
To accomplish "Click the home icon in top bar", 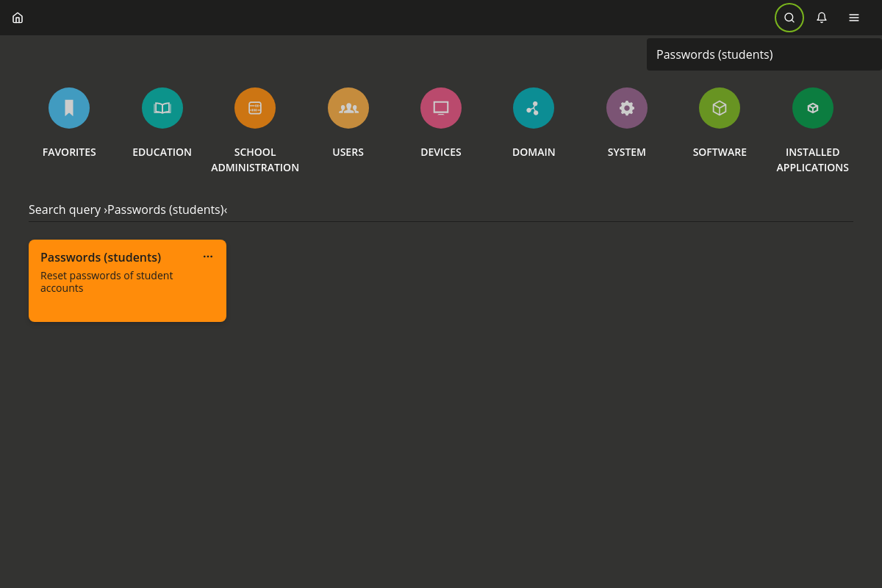I will 18,18.
